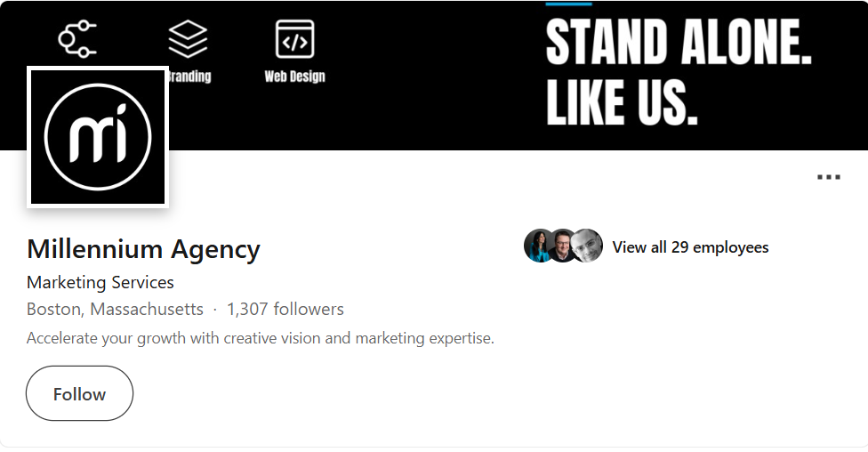
Task: Click the 1,307 followers count
Action: (x=285, y=310)
